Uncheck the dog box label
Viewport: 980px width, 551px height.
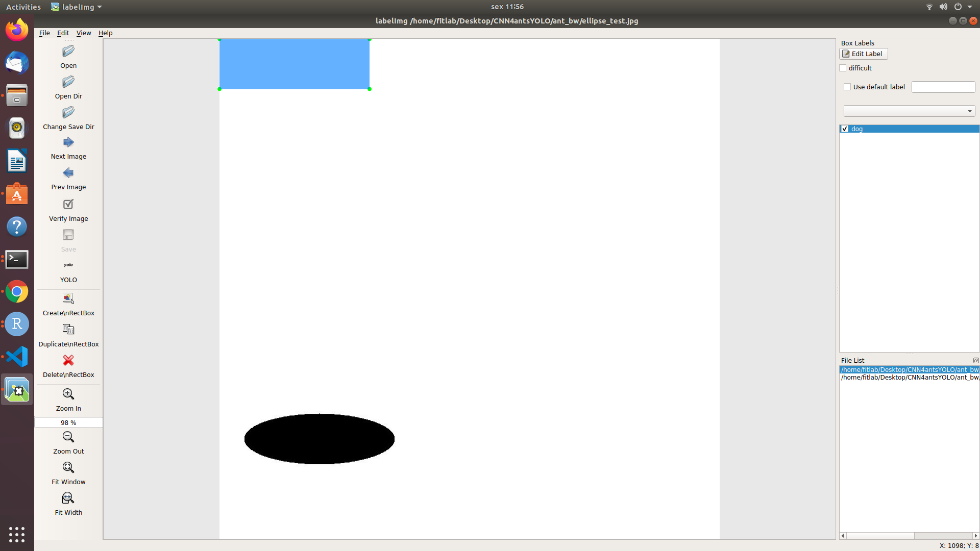pyautogui.click(x=845, y=129)
